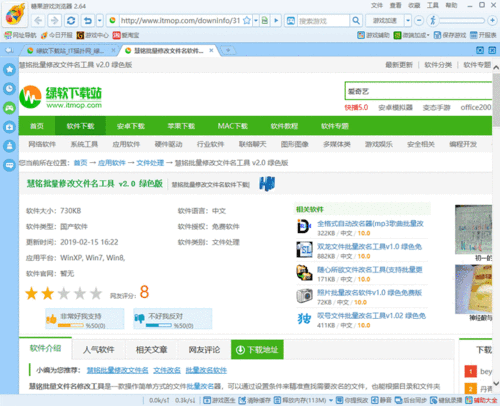The width and height of the screenshot is (500, 406).
Task: Click the 辅助大全 status bar icon
Action: [481, 400]
